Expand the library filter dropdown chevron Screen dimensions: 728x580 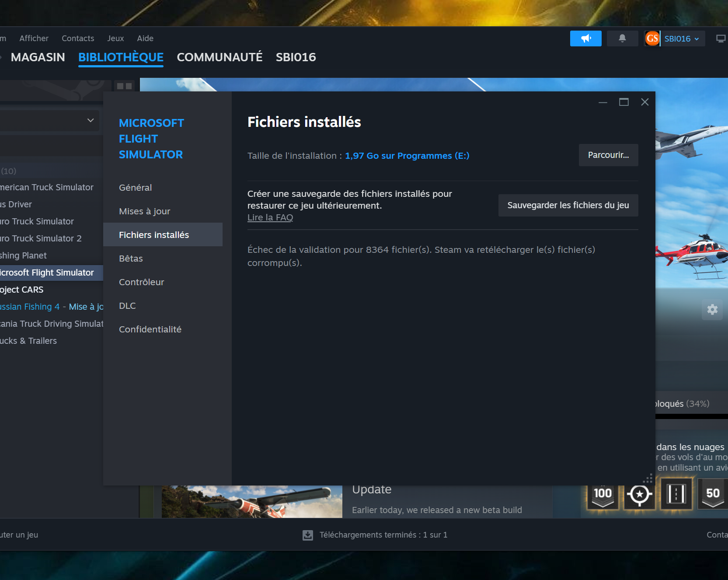91,120
